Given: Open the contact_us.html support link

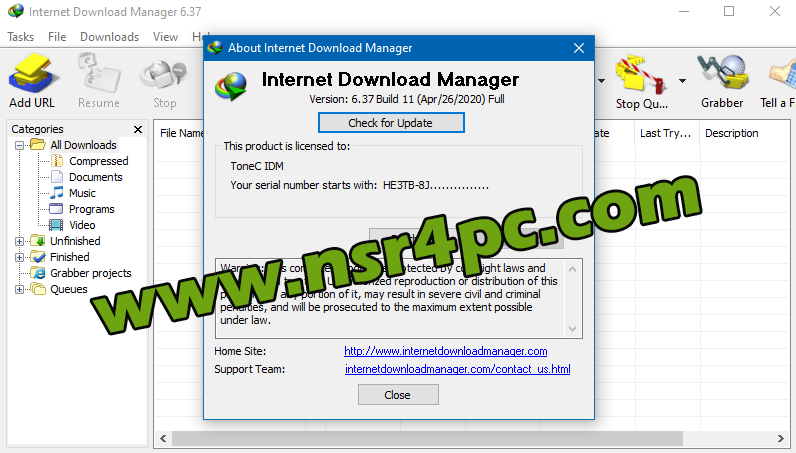Looking at the screenshot, I should (x=457, y=369).
